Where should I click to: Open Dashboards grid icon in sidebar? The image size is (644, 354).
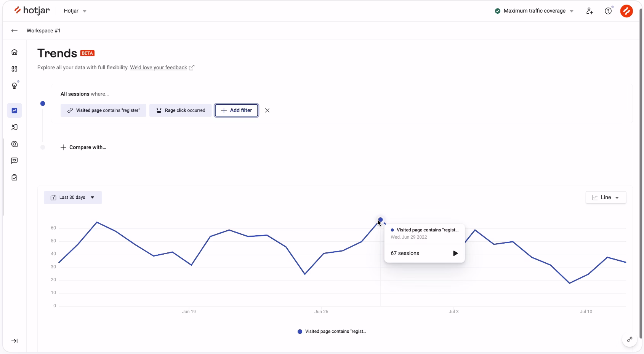click(x=14, y=69)
